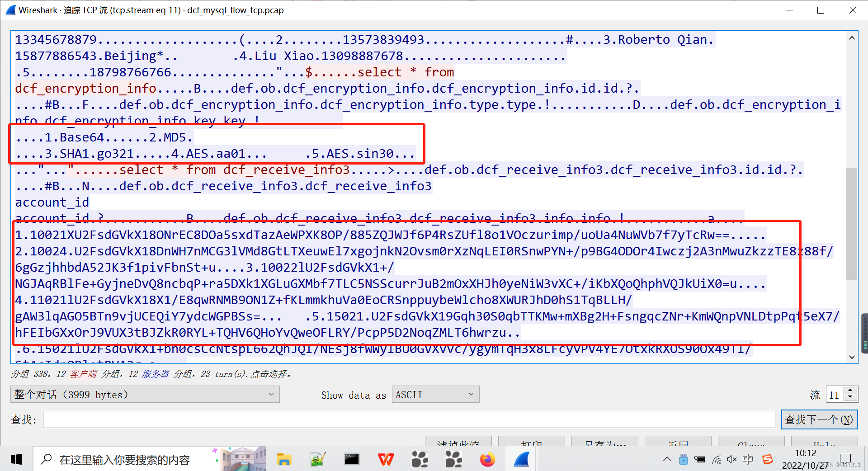This screenshot has height=471, width=868.
Task: Open the Show data as ASCII dropdown
Action: pyautogui.click(x=435, y=395)
